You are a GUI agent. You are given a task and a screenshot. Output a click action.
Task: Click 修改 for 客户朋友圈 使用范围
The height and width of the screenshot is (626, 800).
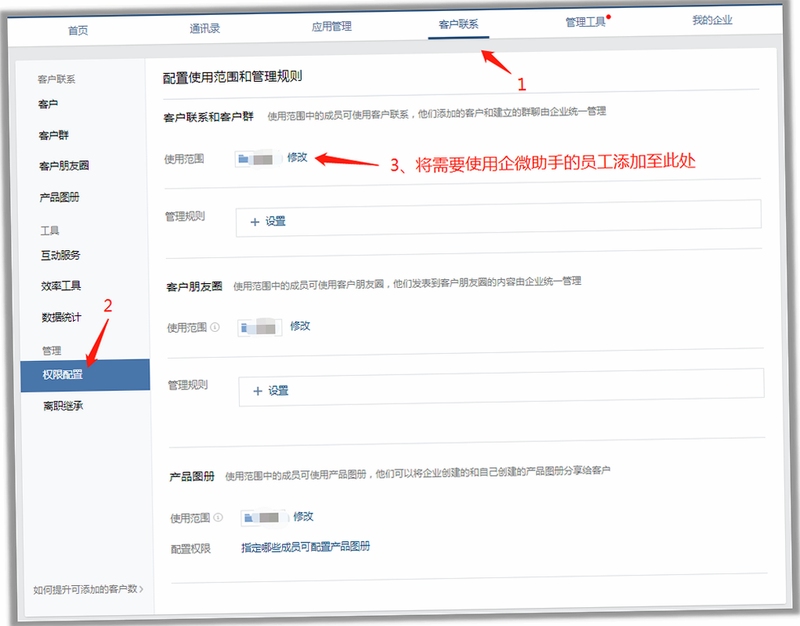point(300,325)
